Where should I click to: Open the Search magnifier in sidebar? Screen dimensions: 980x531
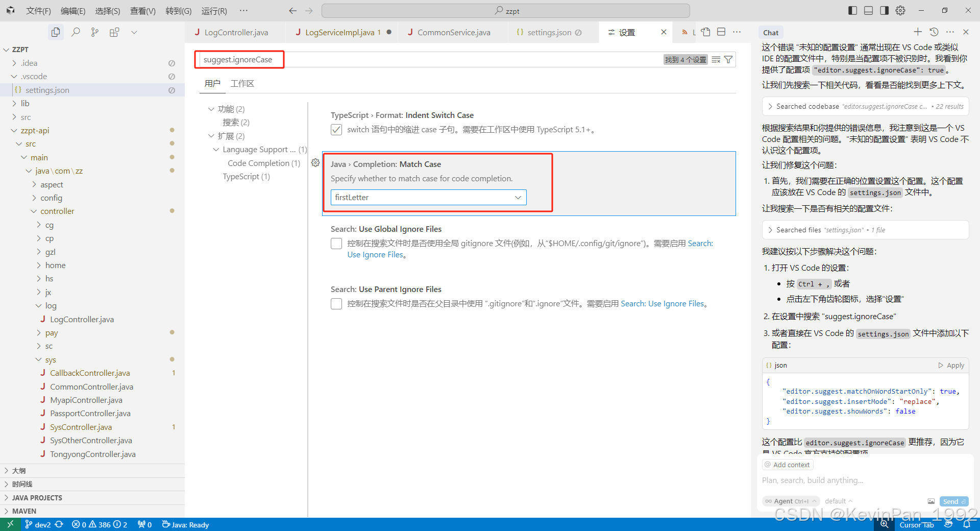(x=76, y=32)
